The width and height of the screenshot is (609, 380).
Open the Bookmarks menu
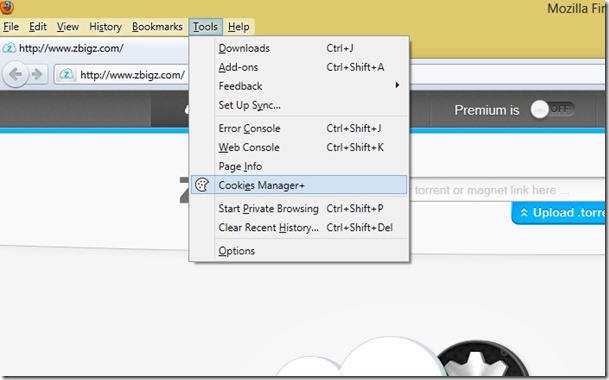coord(157,27)
